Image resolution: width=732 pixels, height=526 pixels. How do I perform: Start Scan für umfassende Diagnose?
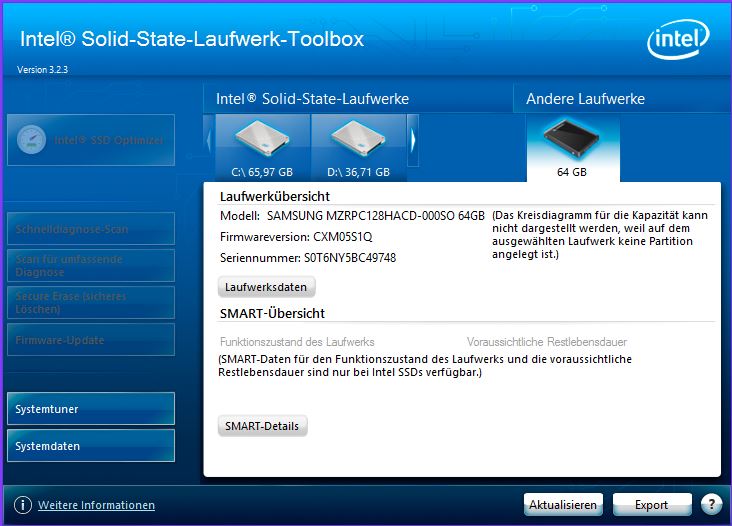91,266
